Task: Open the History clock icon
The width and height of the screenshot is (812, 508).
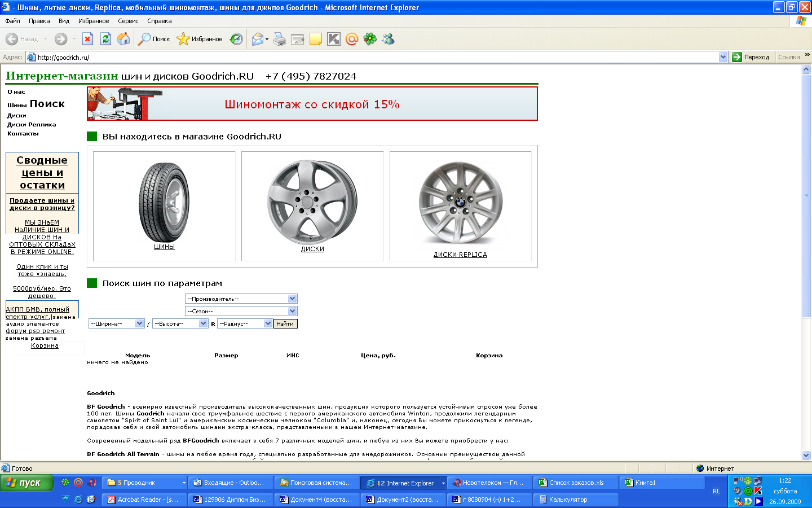Action: [x=237, y=39]
